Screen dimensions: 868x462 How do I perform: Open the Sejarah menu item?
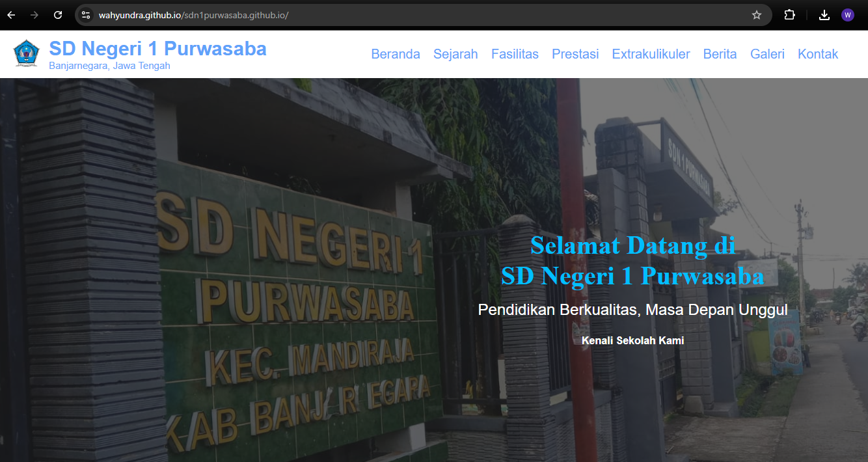455,54
